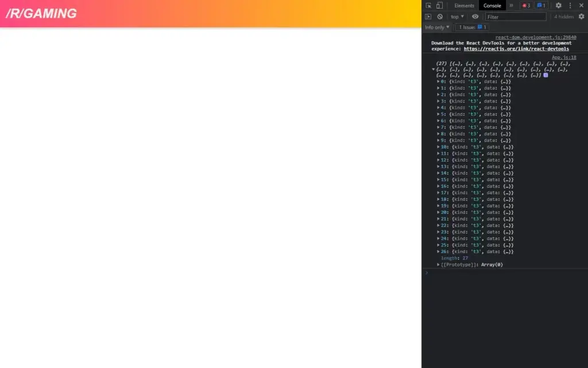Expand the [[Prototype]] entry

pos(439,264)
